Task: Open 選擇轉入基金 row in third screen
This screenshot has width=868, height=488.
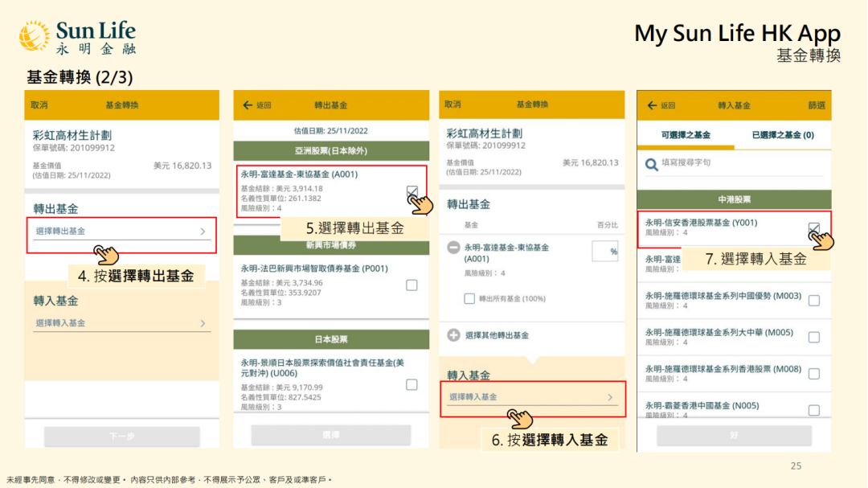Action: [x=532, y=397]
